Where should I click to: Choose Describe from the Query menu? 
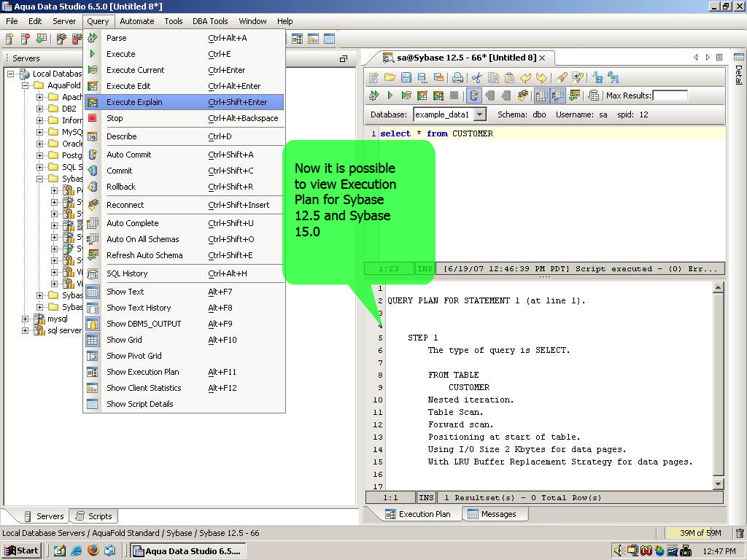185,136
